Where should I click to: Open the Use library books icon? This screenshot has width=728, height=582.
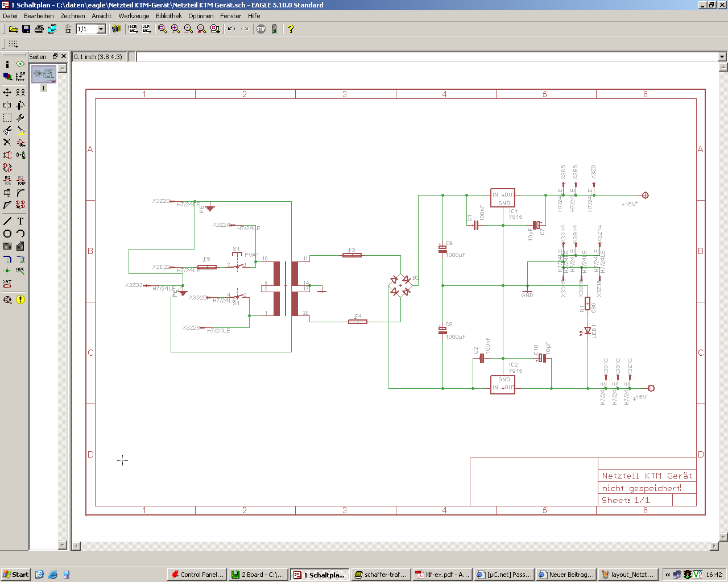pyautogui.click(x=117, y=29)
